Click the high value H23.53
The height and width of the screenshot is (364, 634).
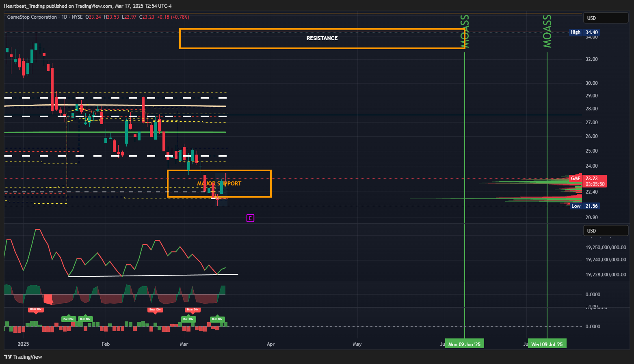[111, 17]
